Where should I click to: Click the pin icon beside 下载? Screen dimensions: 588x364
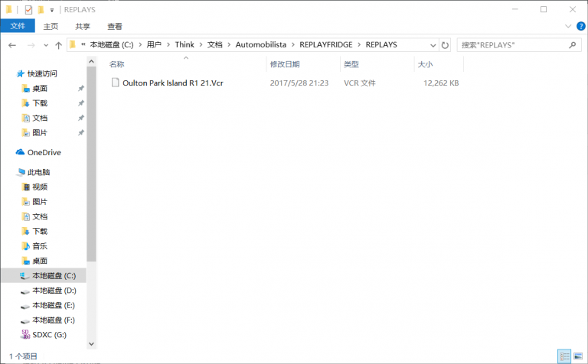pos(80,103)
